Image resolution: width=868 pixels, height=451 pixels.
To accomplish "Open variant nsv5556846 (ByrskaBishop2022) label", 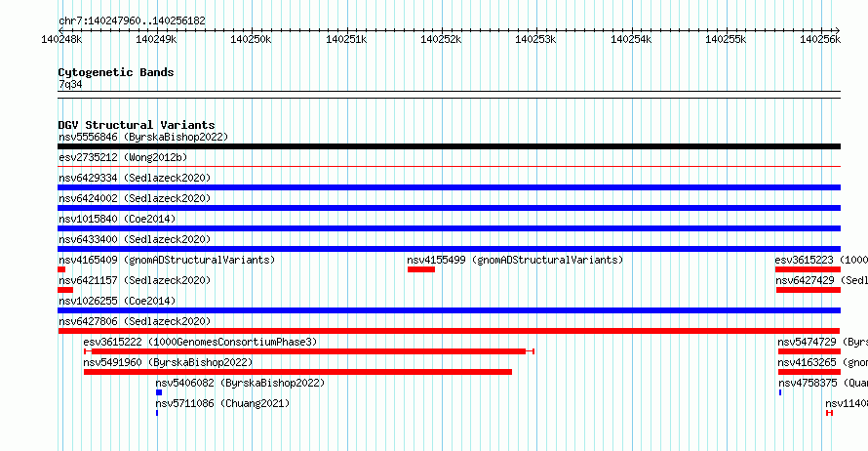I will (x=143, y=137).
